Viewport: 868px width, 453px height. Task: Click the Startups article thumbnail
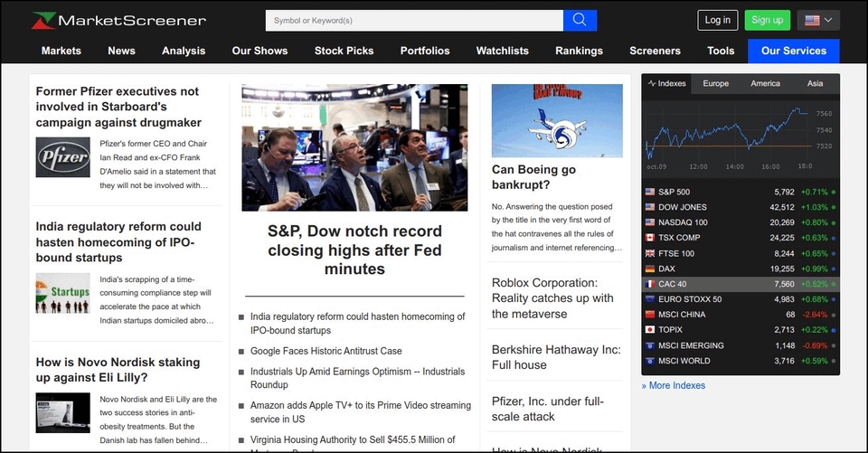pos(63,293)
